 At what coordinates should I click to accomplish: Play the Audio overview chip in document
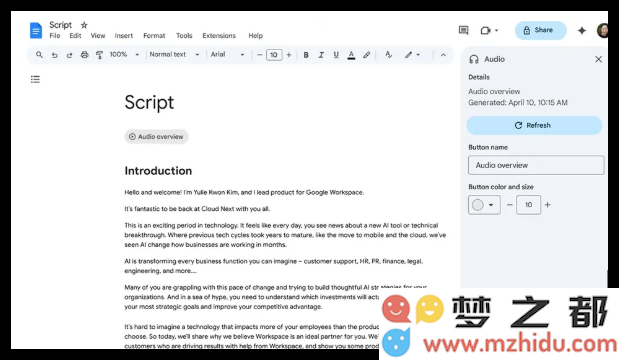[156, 137]
